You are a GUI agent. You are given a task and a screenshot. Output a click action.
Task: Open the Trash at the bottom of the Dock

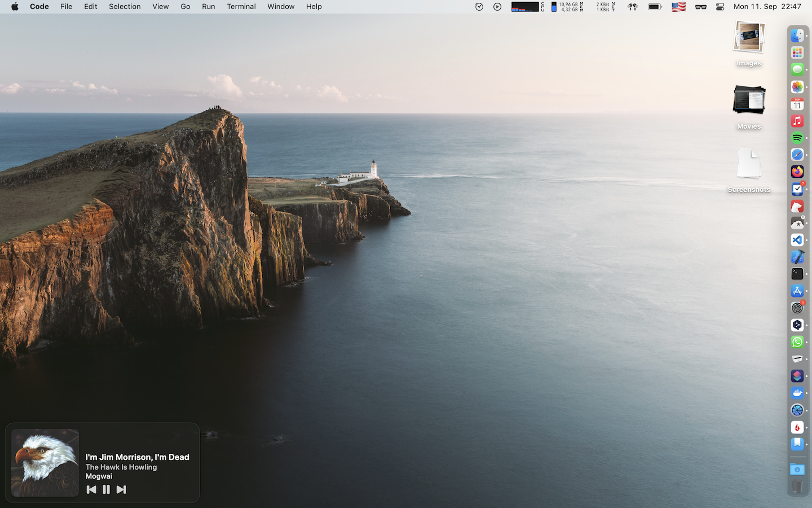pyautogui.click(x=797, y=487)
